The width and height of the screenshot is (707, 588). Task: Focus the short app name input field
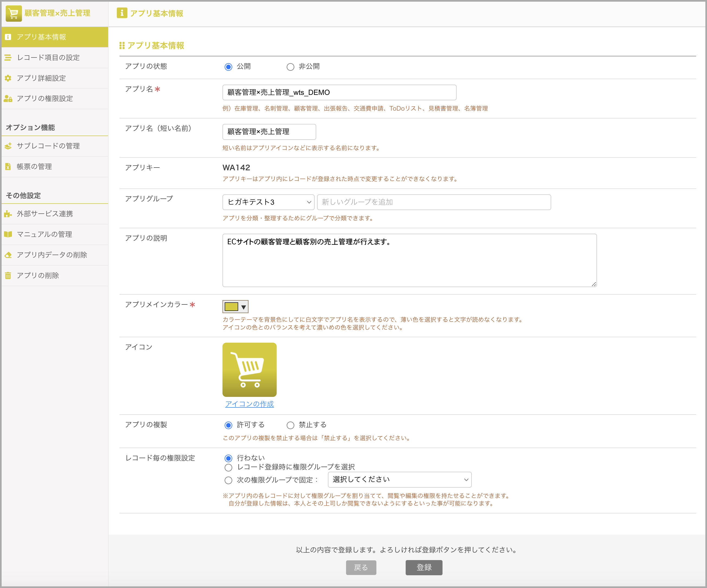pyautogui.click(x=269, y=132)
